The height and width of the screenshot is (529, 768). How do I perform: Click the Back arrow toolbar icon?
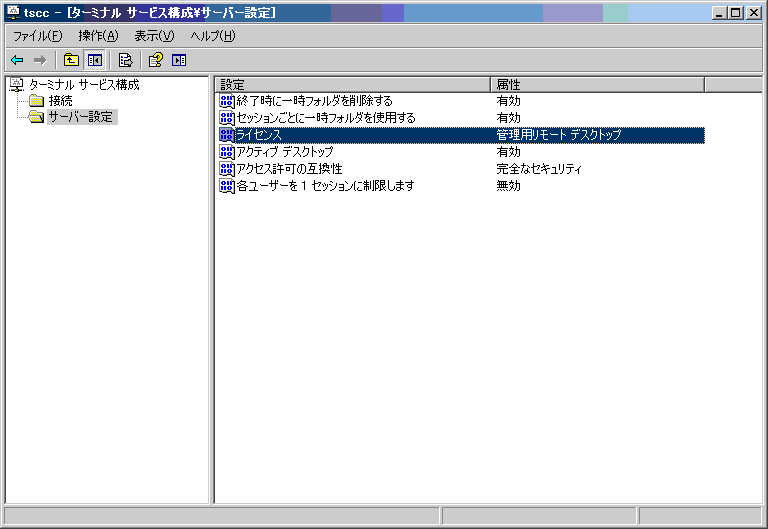(17, 60)
